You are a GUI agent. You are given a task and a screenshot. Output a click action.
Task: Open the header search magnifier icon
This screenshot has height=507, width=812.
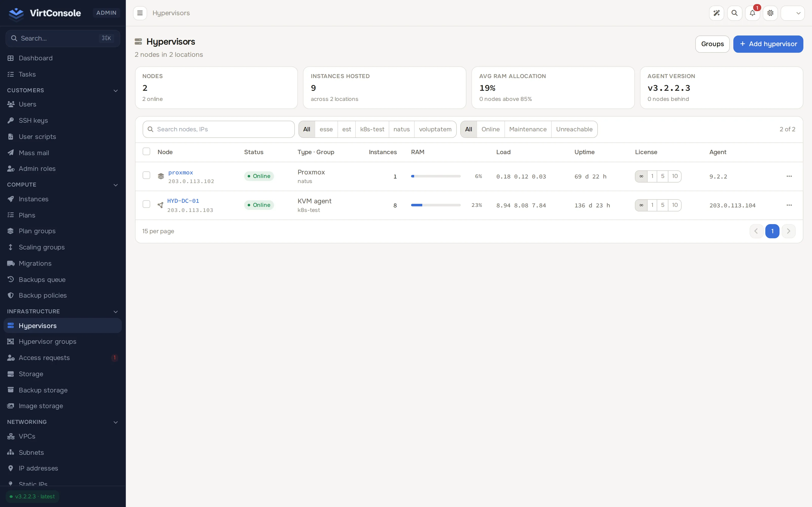tap(735, 13)
